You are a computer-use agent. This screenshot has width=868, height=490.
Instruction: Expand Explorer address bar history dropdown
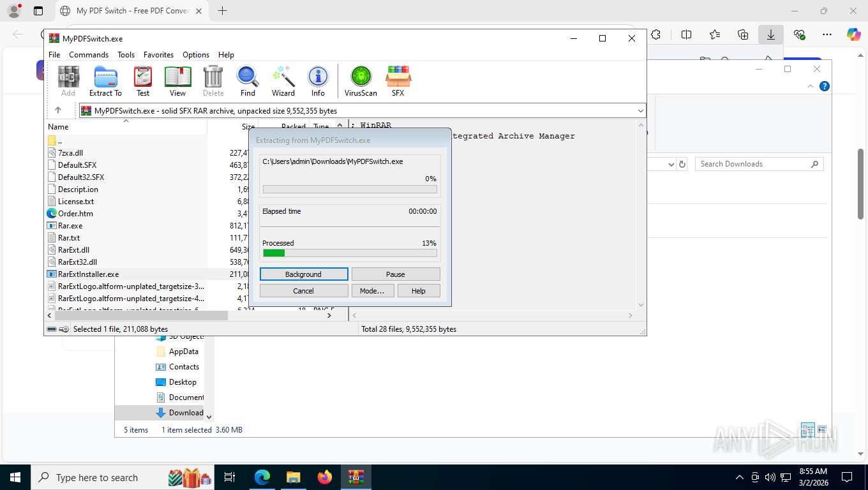[x=671, y=164]
